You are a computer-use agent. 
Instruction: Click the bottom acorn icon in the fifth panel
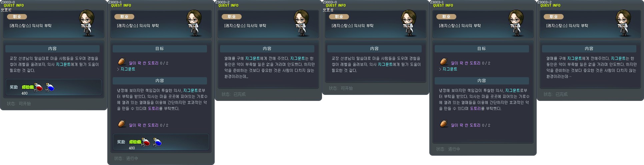point(444,124)
